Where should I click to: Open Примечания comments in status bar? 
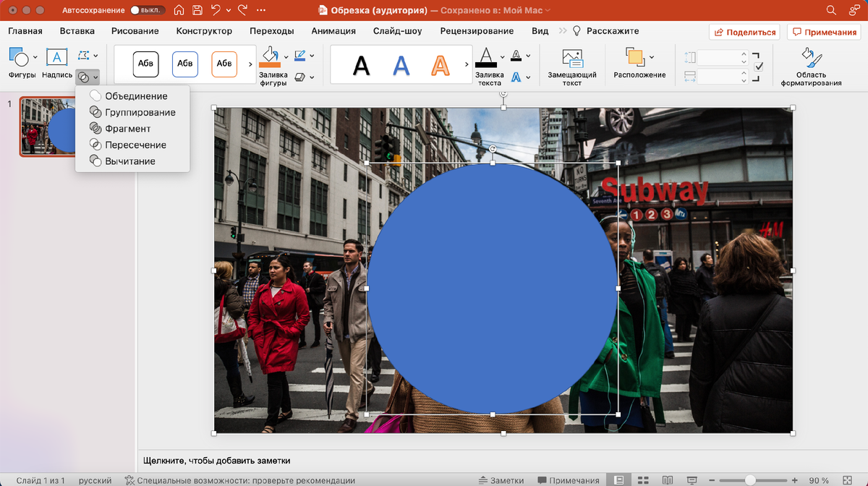568,480
